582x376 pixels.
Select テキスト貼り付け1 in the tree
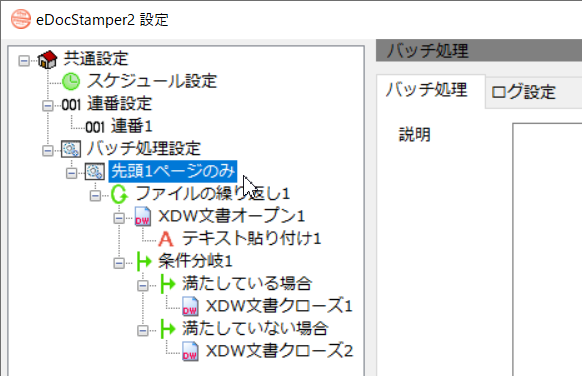251,239
